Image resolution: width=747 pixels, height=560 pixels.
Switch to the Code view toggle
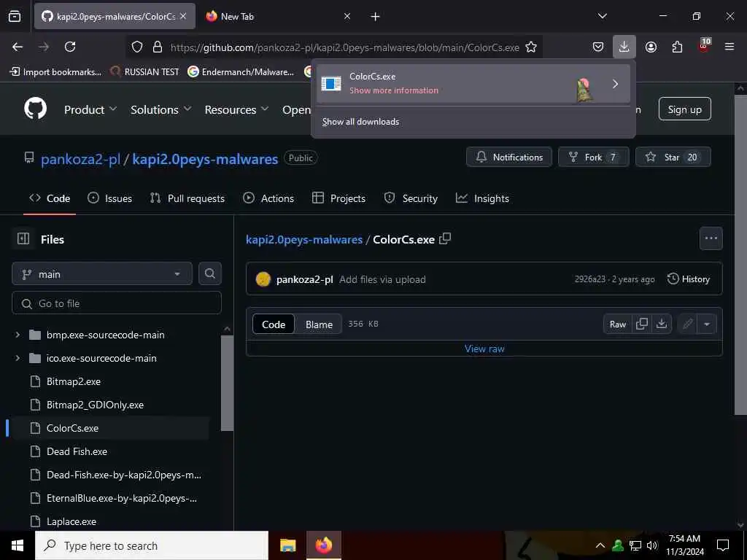pos(274,324)
